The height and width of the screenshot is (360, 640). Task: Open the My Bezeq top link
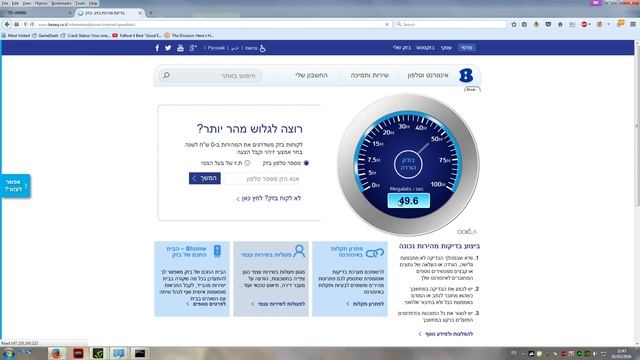(402, 48)
